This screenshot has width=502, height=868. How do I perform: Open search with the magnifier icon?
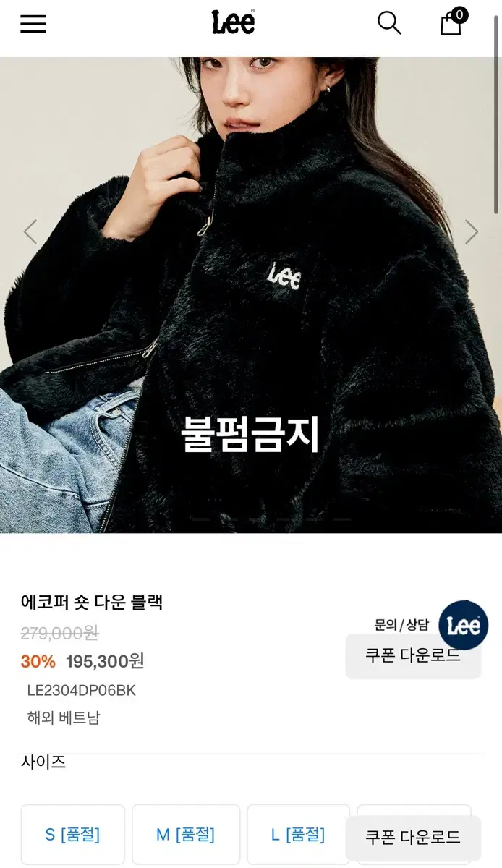389,23
